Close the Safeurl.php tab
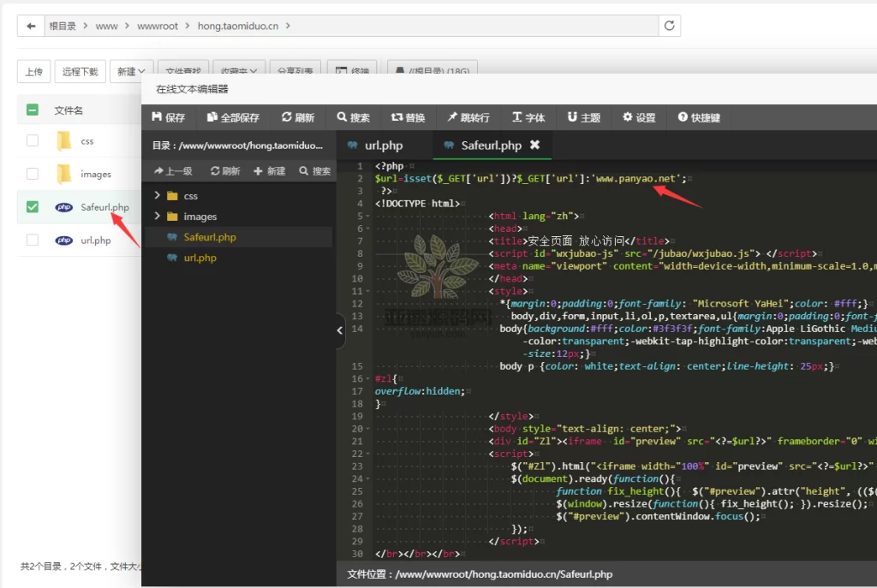Viewport: 877px width, 588px height. coord(535,145)
